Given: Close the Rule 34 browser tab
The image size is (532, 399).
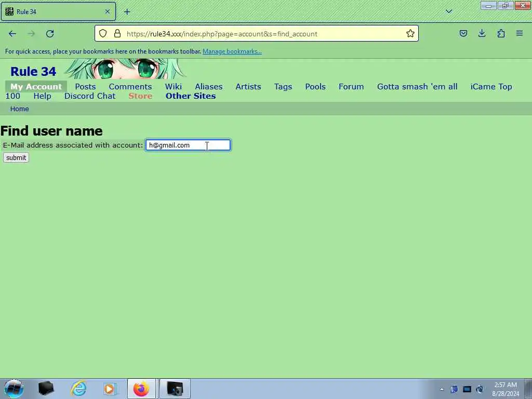Looking at the screenshot, I should tap(108, 11).
